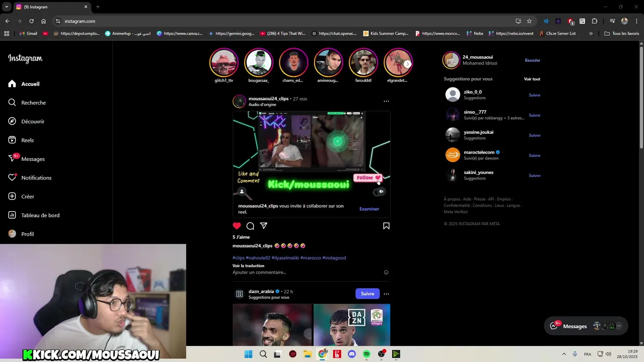Click the Instagram logo
The width and height of the screenshot is (644, 362).
pos(25,58)
